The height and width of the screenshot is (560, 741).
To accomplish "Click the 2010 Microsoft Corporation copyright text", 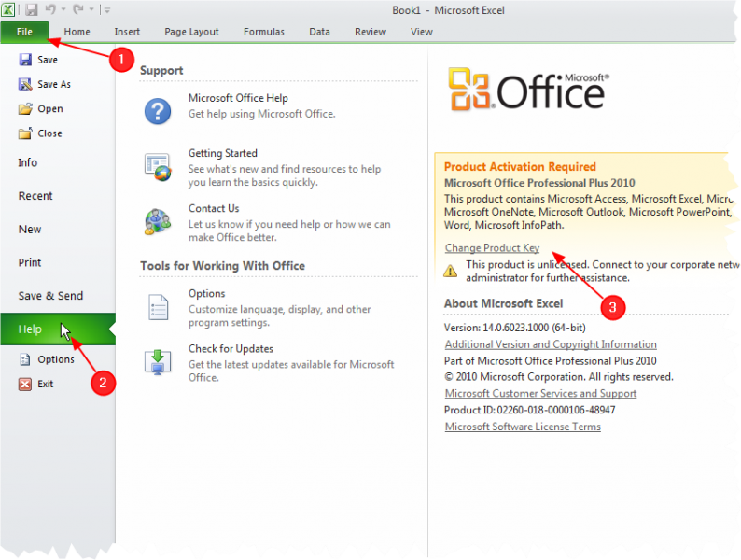I will click(559, 377).
